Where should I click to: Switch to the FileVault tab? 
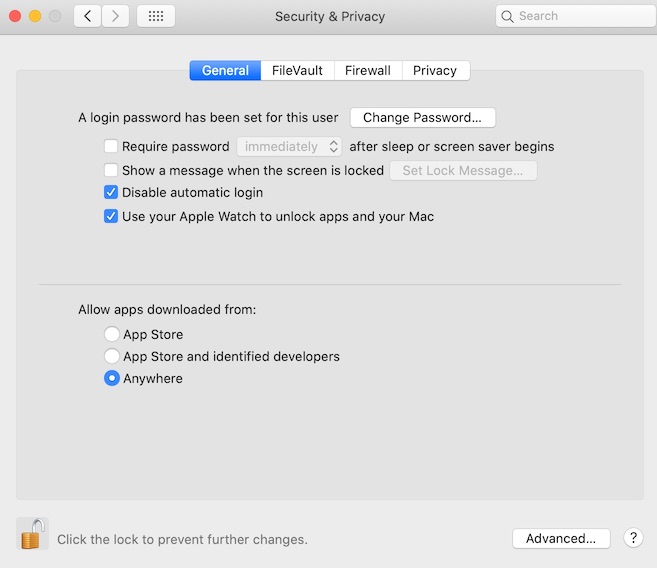[x=297, y=71]
